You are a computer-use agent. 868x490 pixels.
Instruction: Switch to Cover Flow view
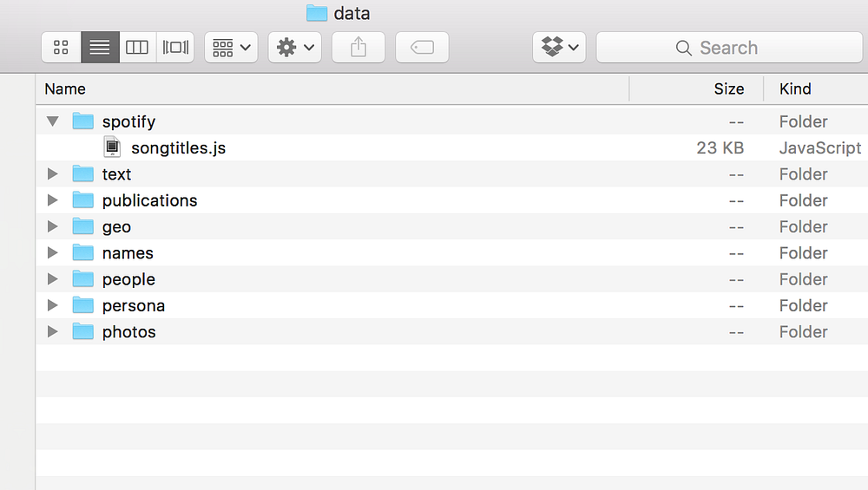[175, 48]
